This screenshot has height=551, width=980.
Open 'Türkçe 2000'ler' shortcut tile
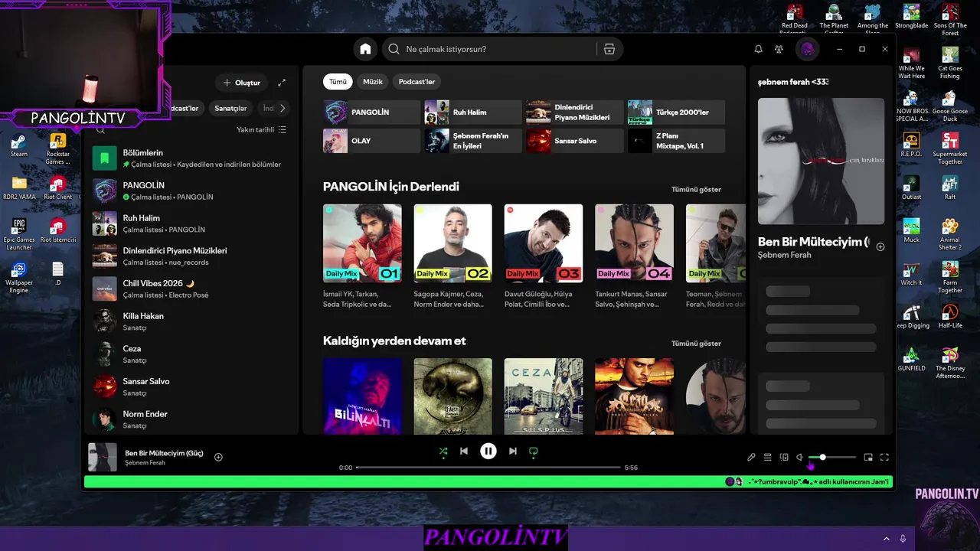[676, 112]
